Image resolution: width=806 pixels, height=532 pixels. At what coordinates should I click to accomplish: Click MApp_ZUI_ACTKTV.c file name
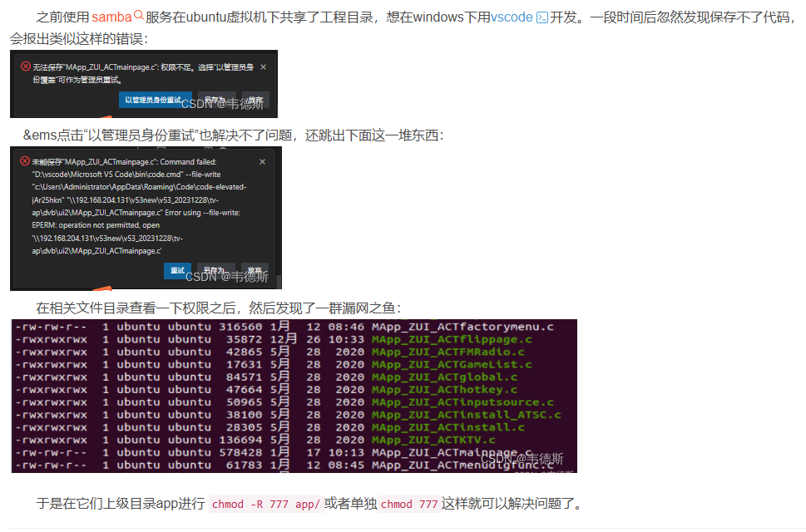433,440
